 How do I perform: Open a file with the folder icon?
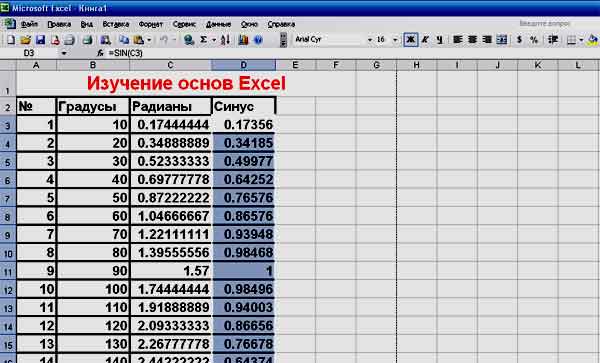25,39
